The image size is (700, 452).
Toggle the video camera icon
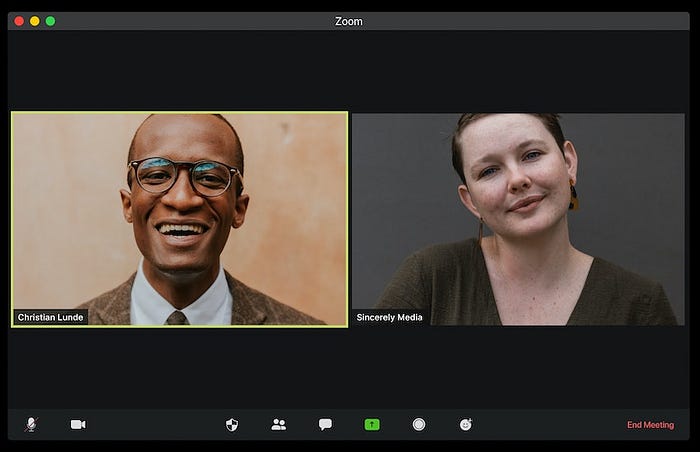point(78,424)
